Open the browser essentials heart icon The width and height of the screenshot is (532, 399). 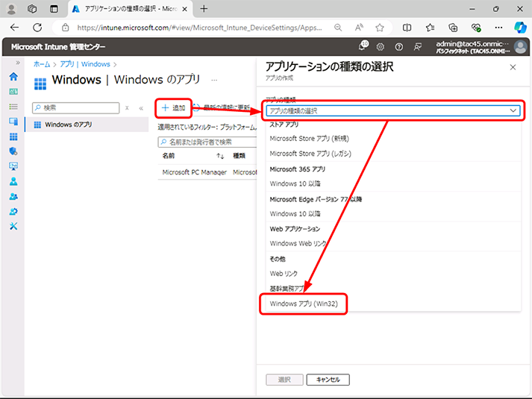pyautogui.click(x=476, y=28)
